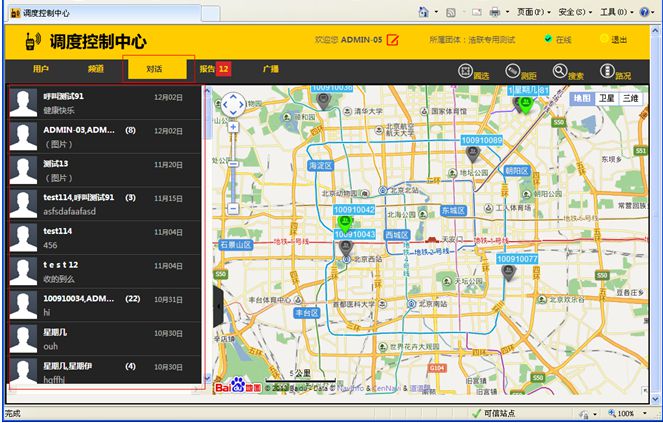
Task: Open the 100910034,ADM... (22) conversation
Action: tap(104, 305)
